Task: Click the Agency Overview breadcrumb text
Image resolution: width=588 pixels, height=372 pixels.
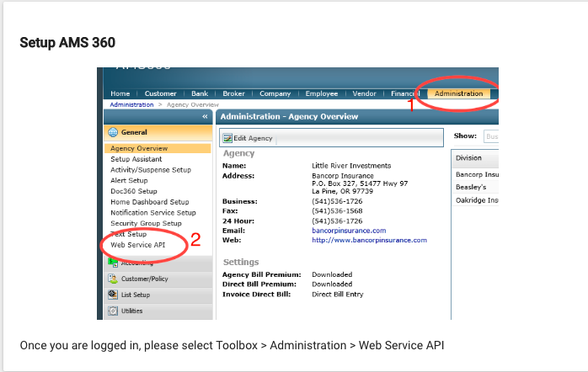Action: pos(193,105)
